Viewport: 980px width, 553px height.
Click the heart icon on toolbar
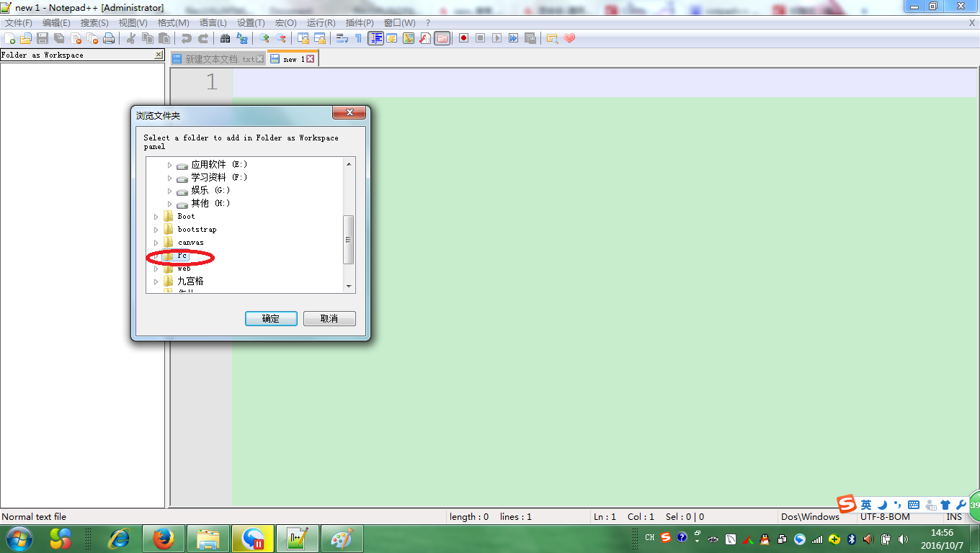click(569, 38)
